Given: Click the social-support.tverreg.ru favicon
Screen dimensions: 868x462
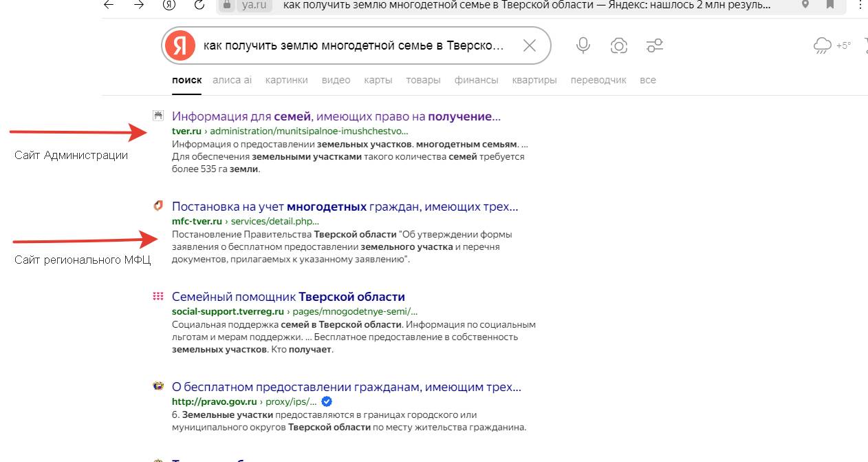Looking at the screenshot, I should 158,296.
